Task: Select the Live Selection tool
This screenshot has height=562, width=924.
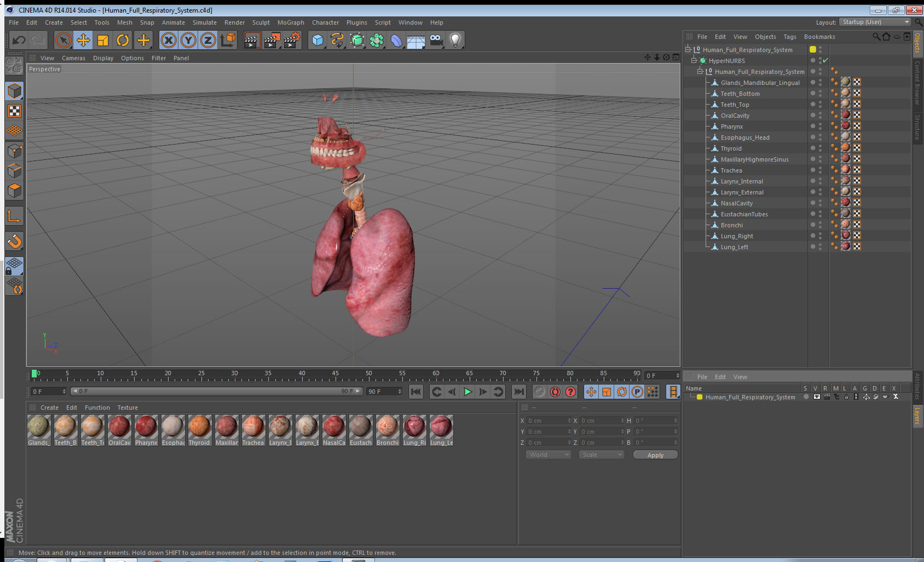Action: coord(63,40)
